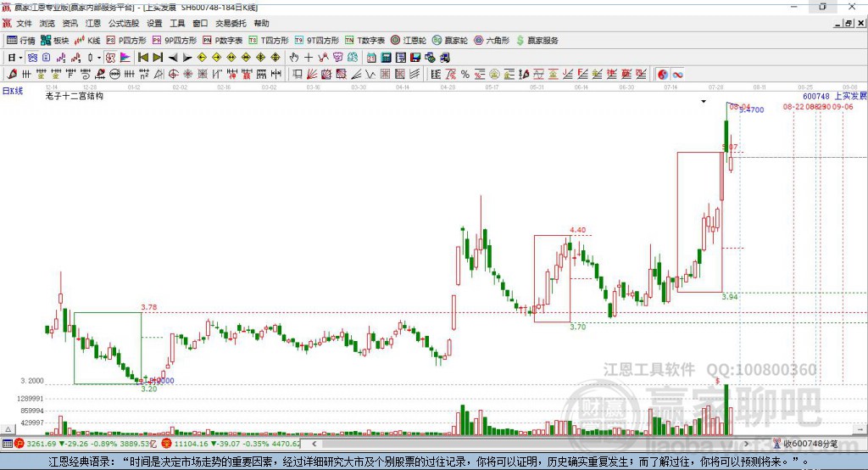
Task: Click the colorful gradient triangle icon
Action: [125, 58]
